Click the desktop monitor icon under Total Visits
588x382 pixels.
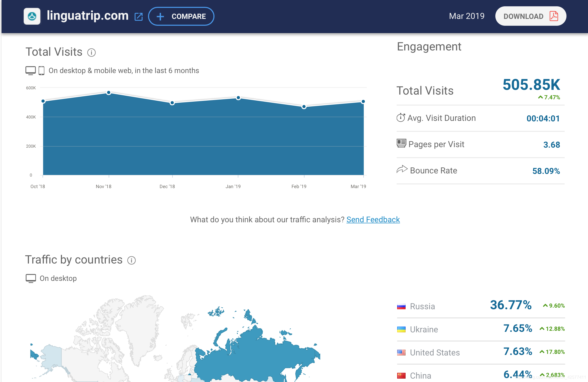(30, 71)
